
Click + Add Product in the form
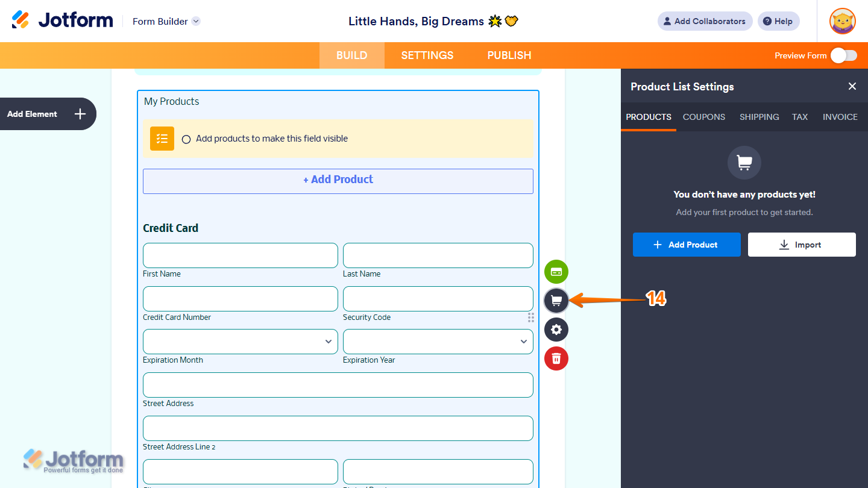(x=338, y=181)
